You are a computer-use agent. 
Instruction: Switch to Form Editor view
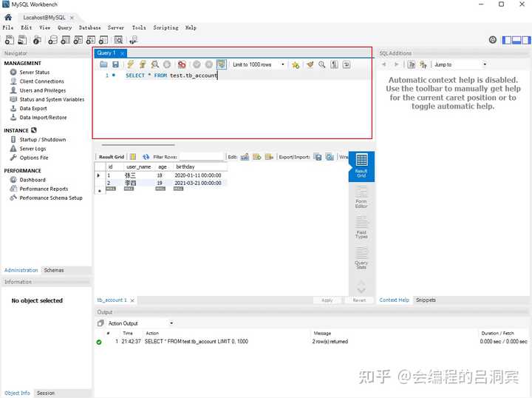tap(361, 198)
